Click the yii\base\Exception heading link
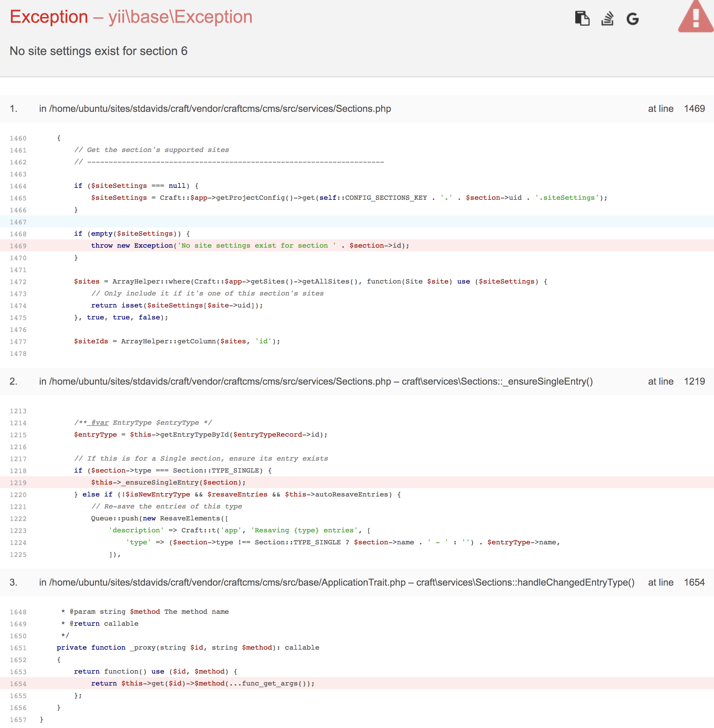The height and width of the screenshot is (728, 714). click(x=180, y=17)
